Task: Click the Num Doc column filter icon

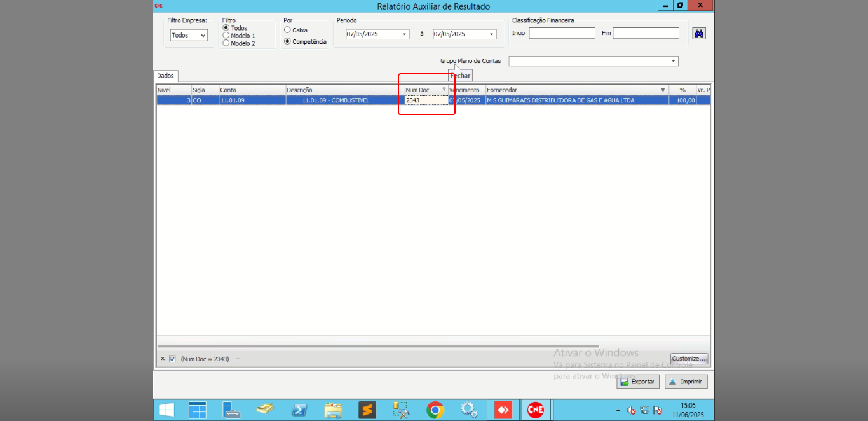Action: pos(444,90)
